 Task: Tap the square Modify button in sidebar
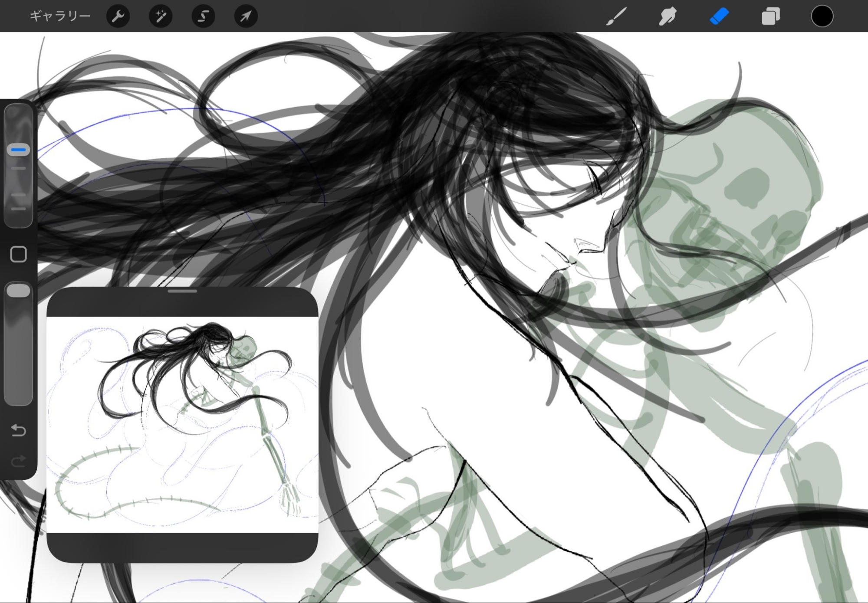click(x=18, y=254)
